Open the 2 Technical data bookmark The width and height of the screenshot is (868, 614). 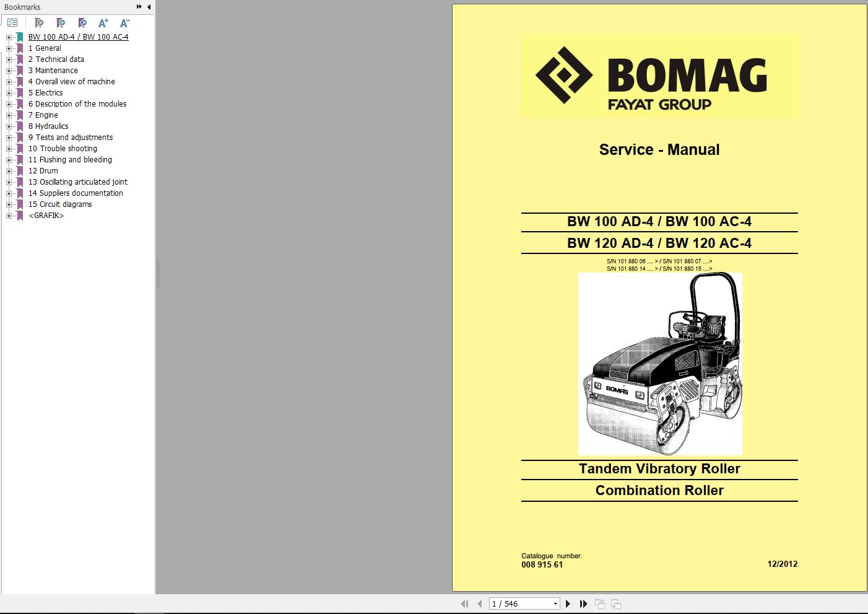(56, 59)
